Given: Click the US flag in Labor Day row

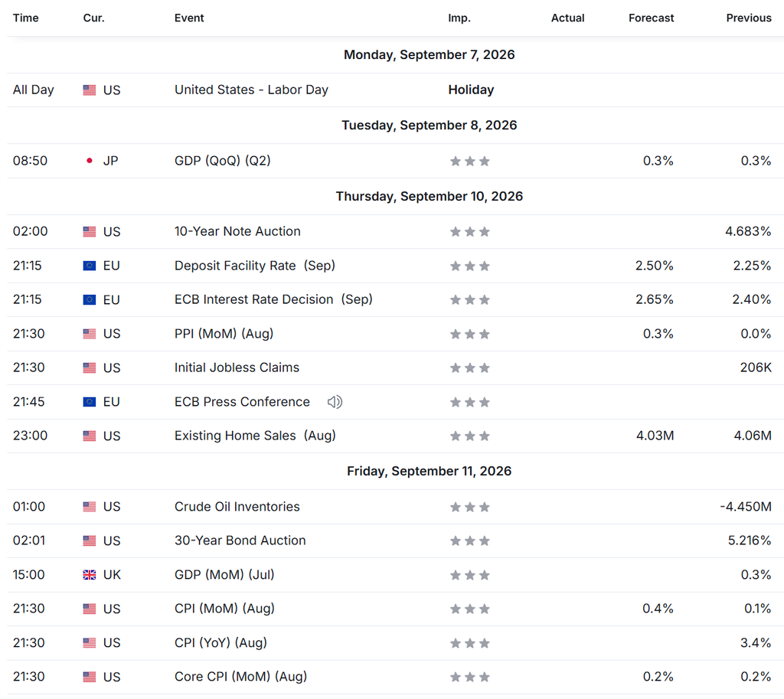Looking at the screenshot, I should (90, 90).
